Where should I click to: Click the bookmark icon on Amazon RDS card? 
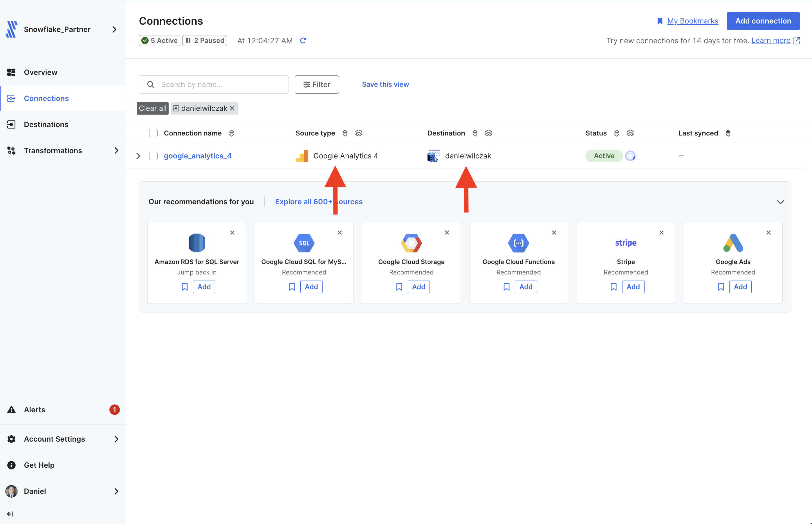185,287
